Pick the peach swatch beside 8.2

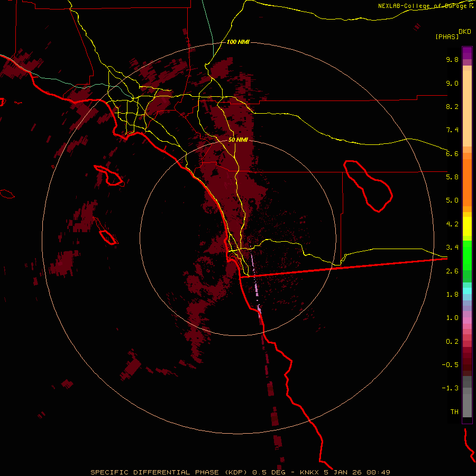tap(467, 108)
